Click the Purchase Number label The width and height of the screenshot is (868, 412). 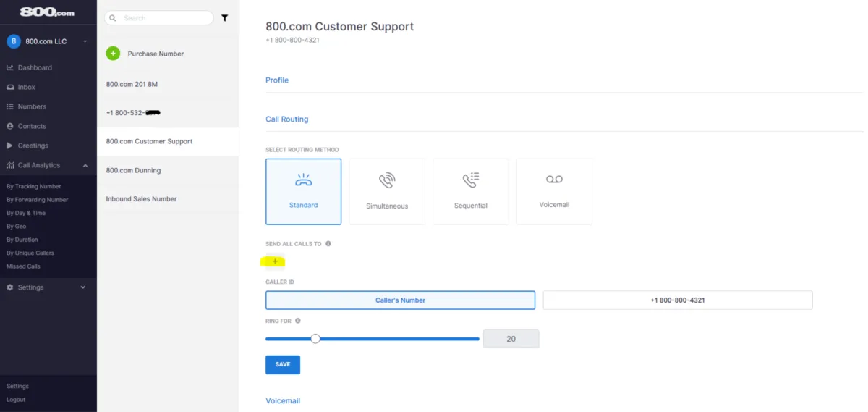click(156, 54)
